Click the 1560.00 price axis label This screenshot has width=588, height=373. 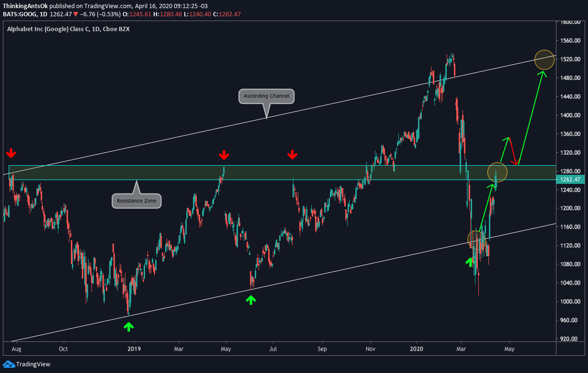click(x=570, y=41)
